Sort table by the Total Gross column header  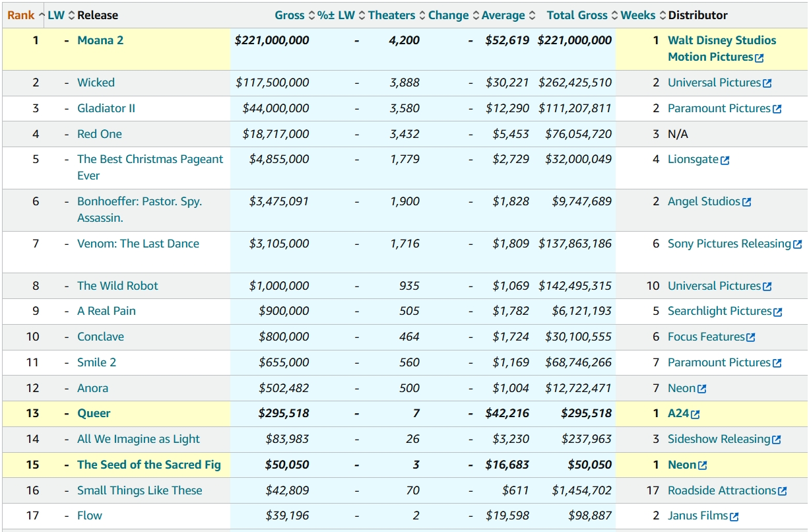pos(582,15)
